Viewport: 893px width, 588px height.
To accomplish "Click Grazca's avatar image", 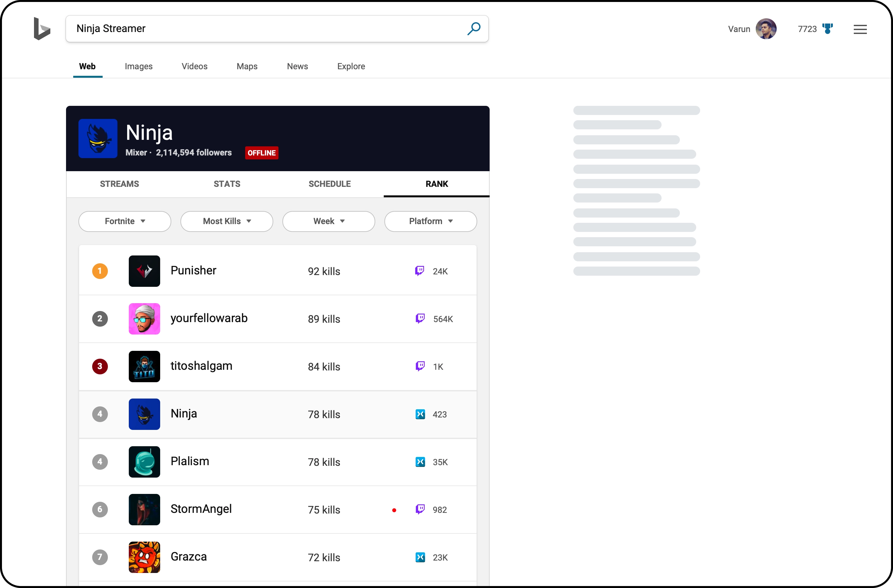I will point(144,557).
